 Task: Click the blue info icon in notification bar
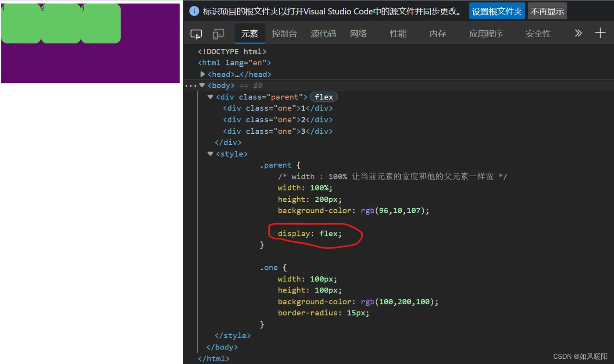(x=194, y=11)
